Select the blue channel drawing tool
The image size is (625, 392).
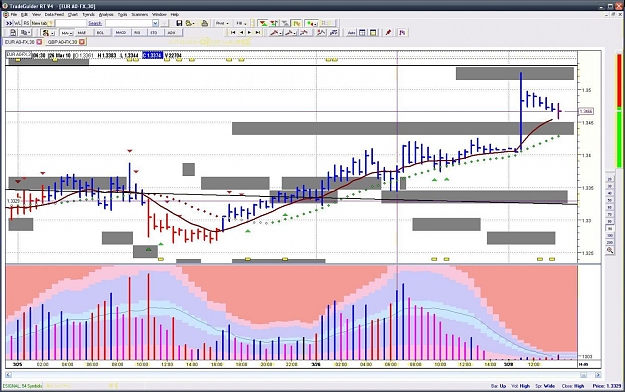pyautogui.click(x=334, y=33)
